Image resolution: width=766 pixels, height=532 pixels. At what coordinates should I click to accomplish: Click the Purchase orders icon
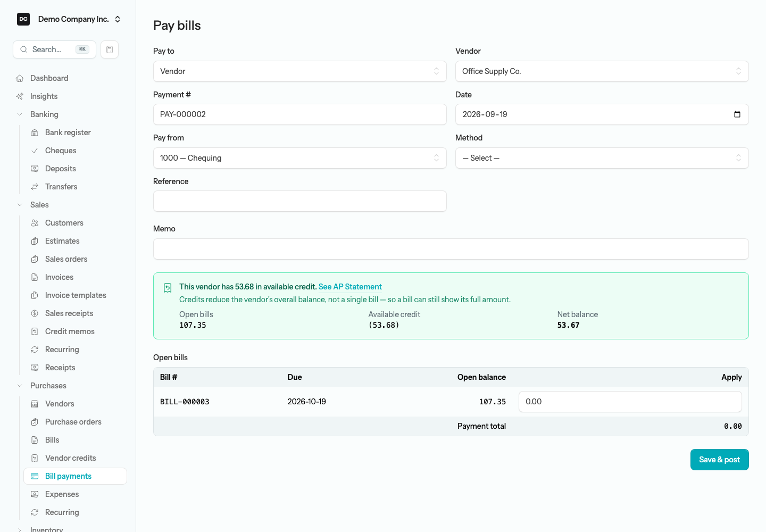coord(35,422)
